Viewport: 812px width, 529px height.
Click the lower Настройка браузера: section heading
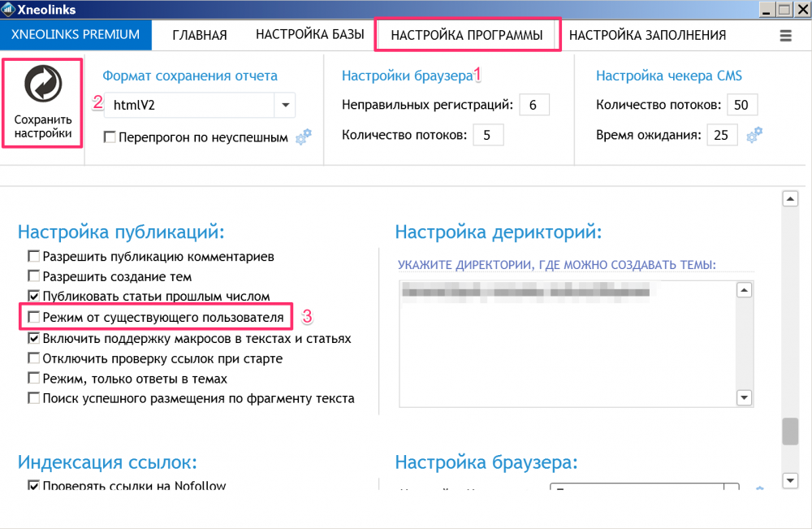pyautogui.click(x=486, y=462)
